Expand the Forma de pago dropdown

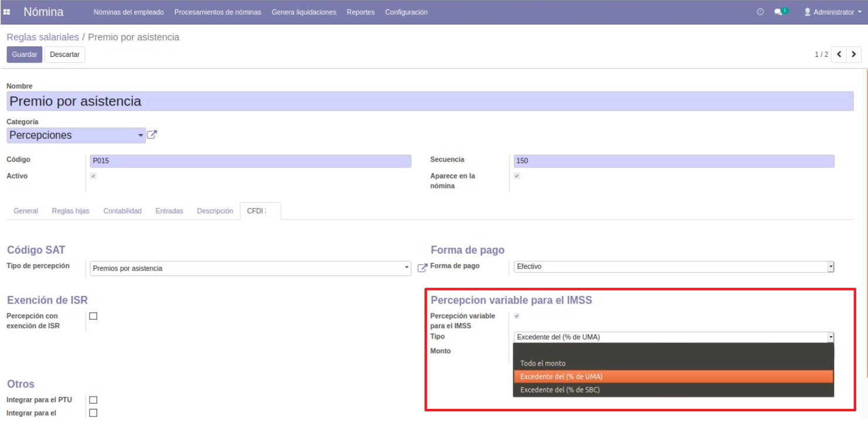(674, 267)
